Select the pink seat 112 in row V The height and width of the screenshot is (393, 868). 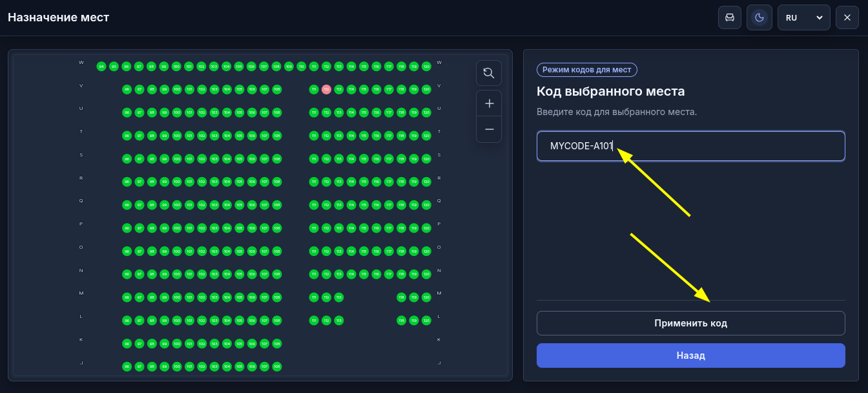point(326,89)
